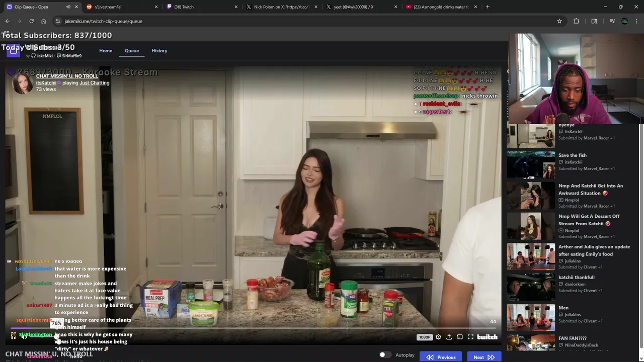The image size is (644, 362).
Task: Switch to the Asmongold drinks water tab
Action: point(441,7)
